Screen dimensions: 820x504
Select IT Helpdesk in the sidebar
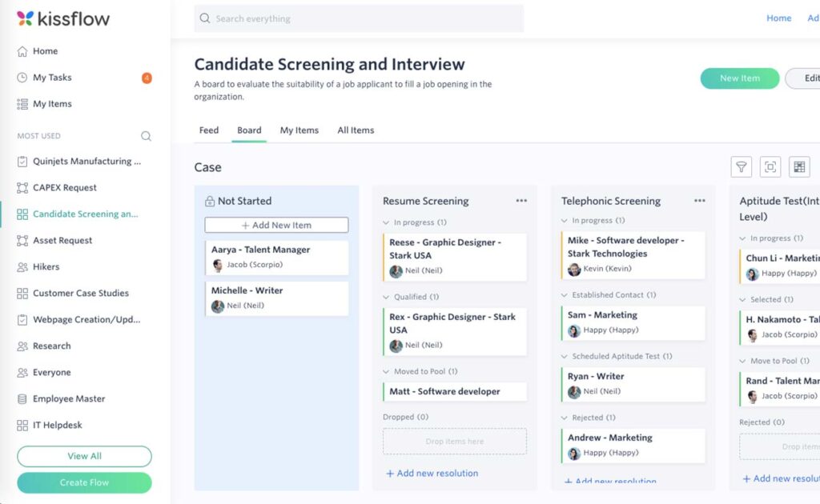(57, 425)
